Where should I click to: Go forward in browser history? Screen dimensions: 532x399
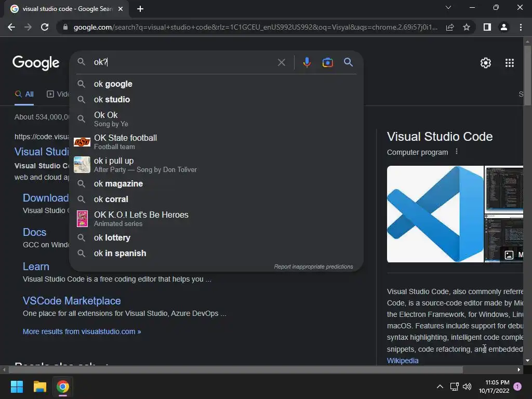(28, 27)
